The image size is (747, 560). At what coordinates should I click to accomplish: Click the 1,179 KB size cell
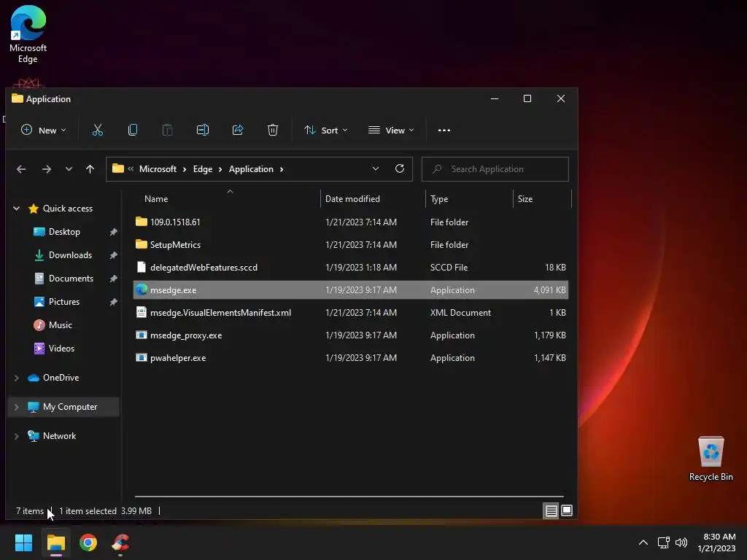pos(550,335)
